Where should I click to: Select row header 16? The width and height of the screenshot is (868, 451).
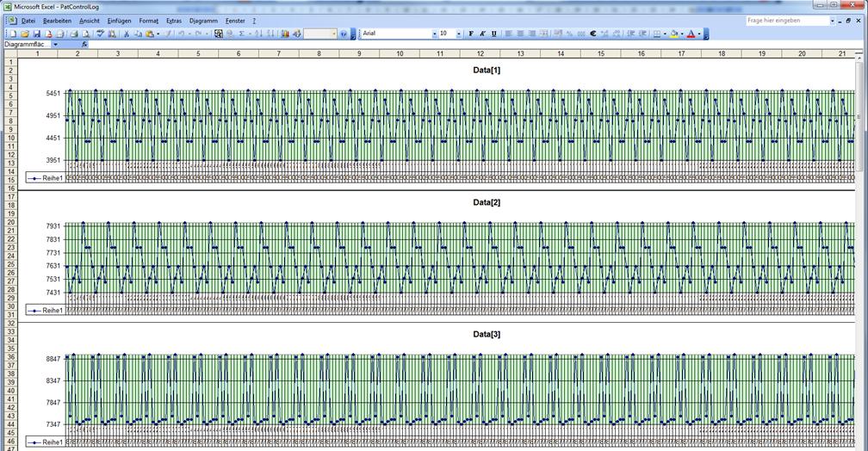(10, 188)
